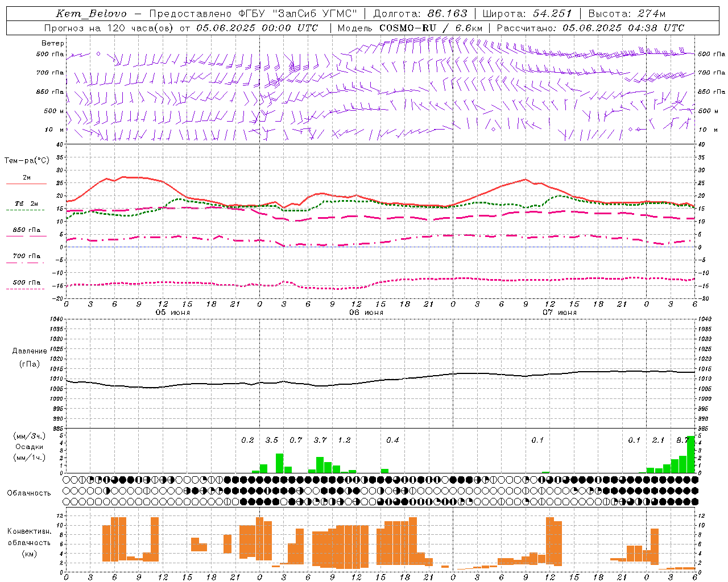
Task: Click the station title Kem_Belovo
Action: 91,14
